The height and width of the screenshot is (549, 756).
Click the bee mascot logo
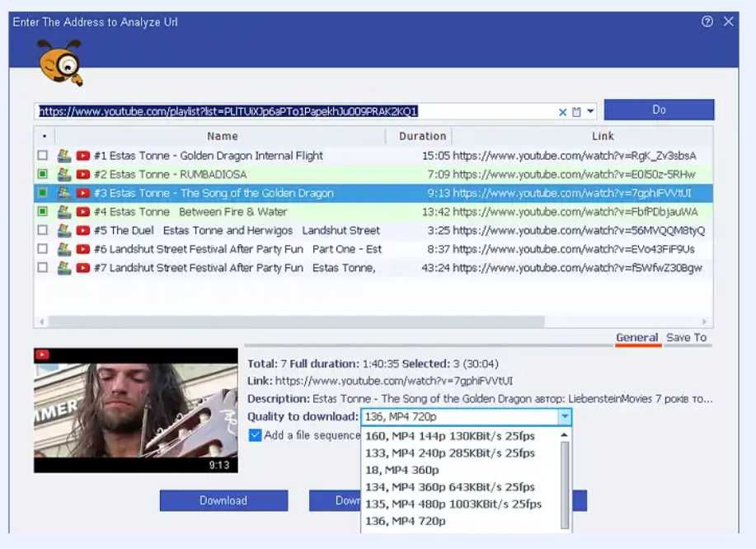tap(61, 63)
